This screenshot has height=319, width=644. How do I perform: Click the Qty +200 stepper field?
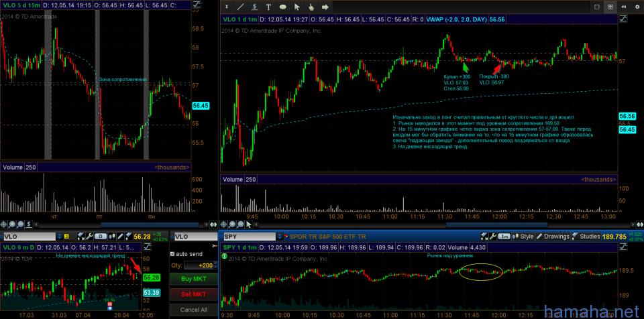point(199,265)
